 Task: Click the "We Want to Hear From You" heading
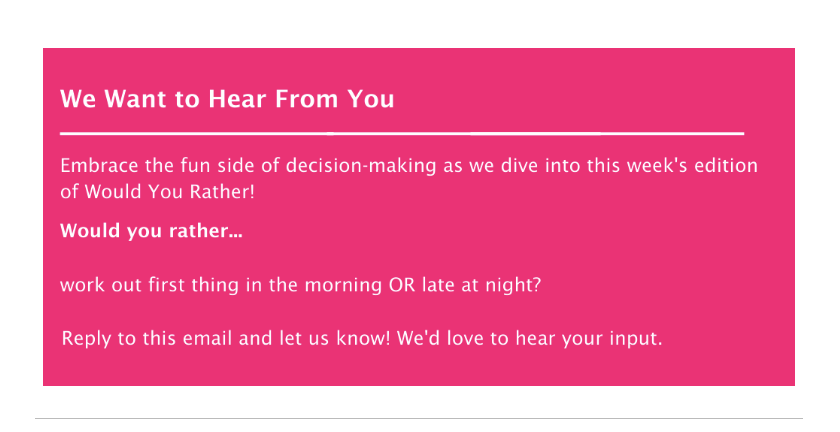click(x=227, y=99)
